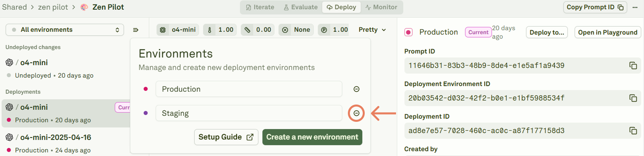
Task: Click the Shared breadcrumb
Action: 14,7
